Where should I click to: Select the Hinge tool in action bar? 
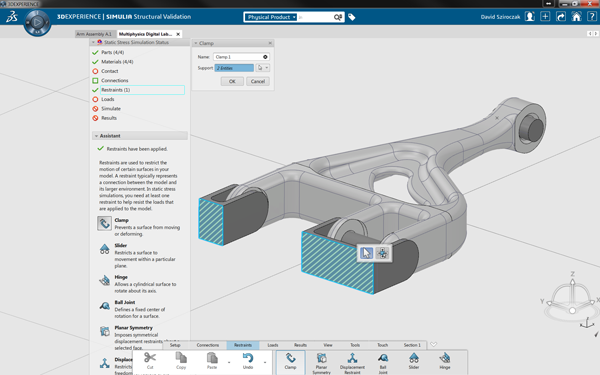445,361
